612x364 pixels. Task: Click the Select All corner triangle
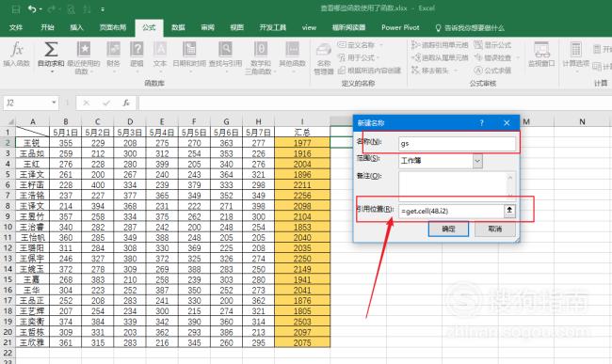tap(11, 121)
